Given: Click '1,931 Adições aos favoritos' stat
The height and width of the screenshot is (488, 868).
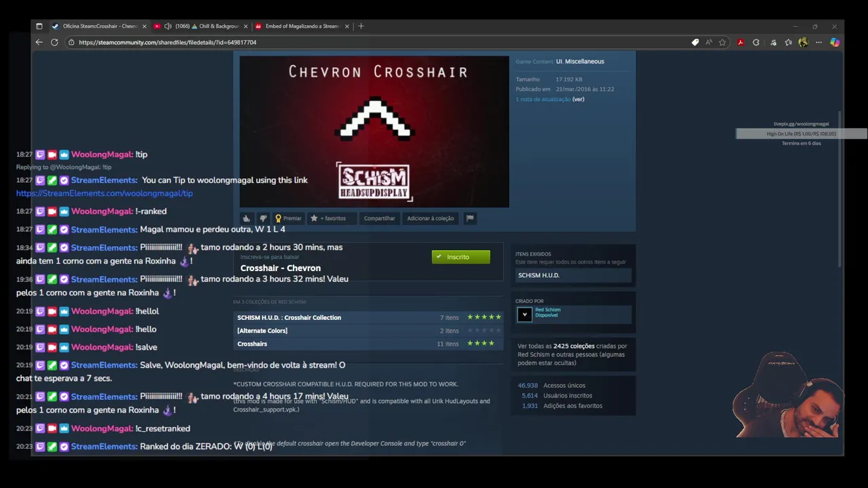Looking at the screenshot, I should click(x=561, y=405).
